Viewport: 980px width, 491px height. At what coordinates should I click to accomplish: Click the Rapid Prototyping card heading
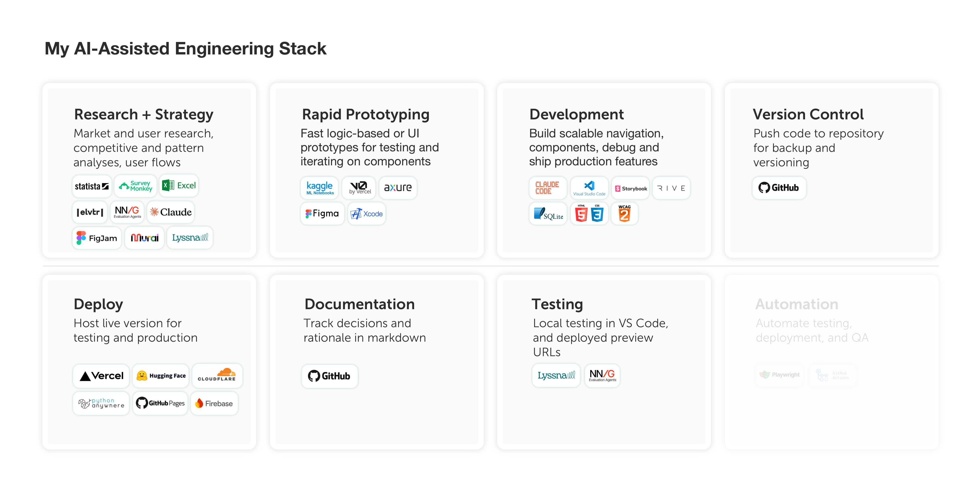coord(366,114)
